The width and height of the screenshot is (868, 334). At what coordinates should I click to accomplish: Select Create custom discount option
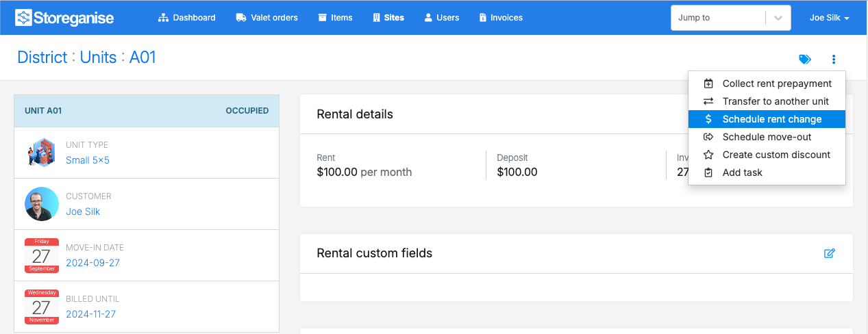click(x=776, y=155)
